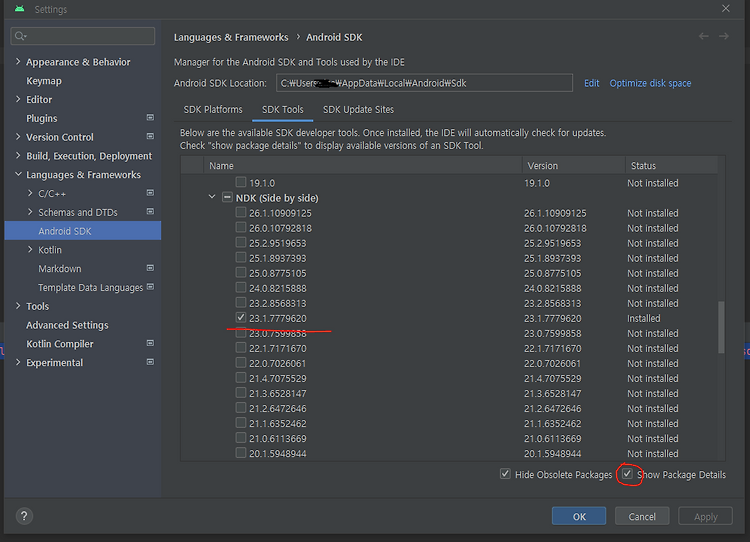Check NDK version 21.4.7075529
The height and width of the screenshot is (542, 750).
point(241,378)
